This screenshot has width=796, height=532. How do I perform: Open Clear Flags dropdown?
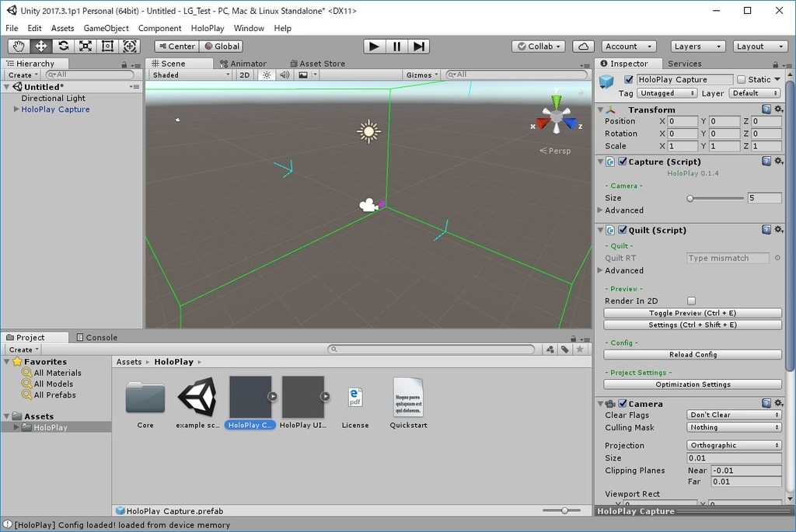734,415
